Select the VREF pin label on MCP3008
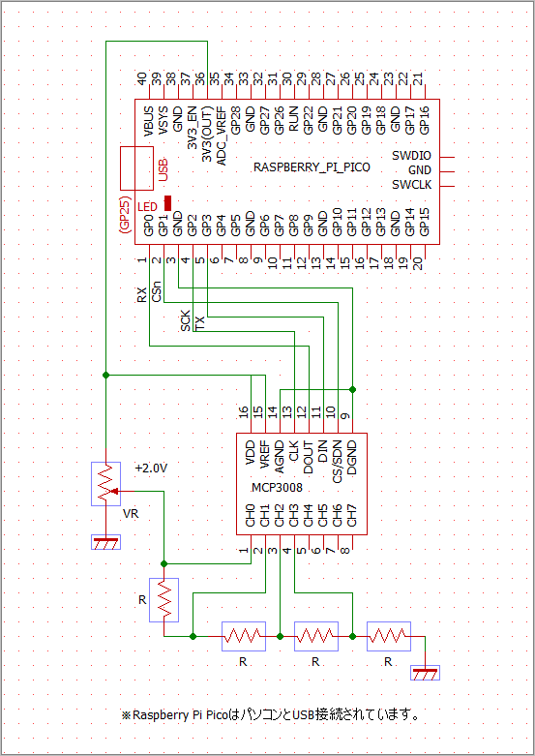Screen dimensions: 535x756 [x=264, y=453]
